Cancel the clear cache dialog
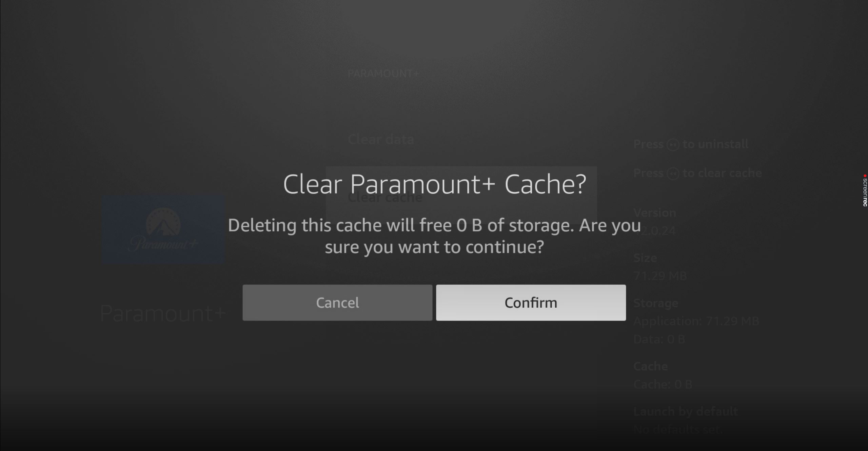This screenshot has height=451, width=868. tap(337, 303)
